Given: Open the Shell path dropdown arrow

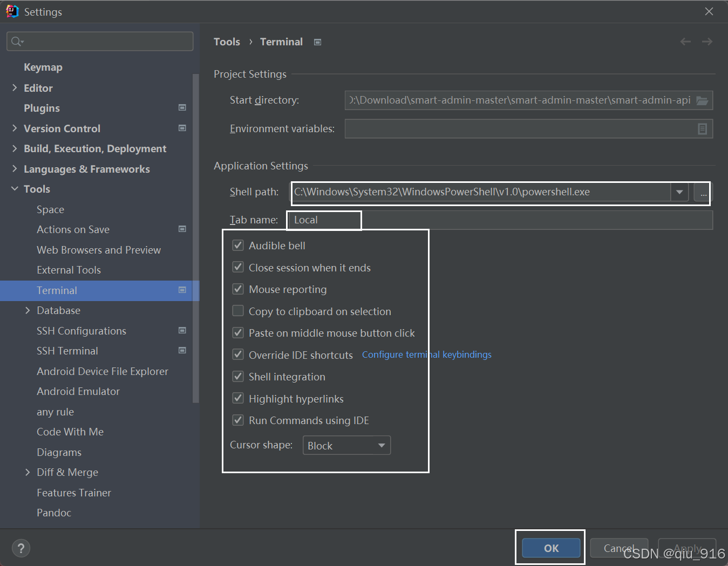Looking at the screenshot, I should click(x=679, y=192).
